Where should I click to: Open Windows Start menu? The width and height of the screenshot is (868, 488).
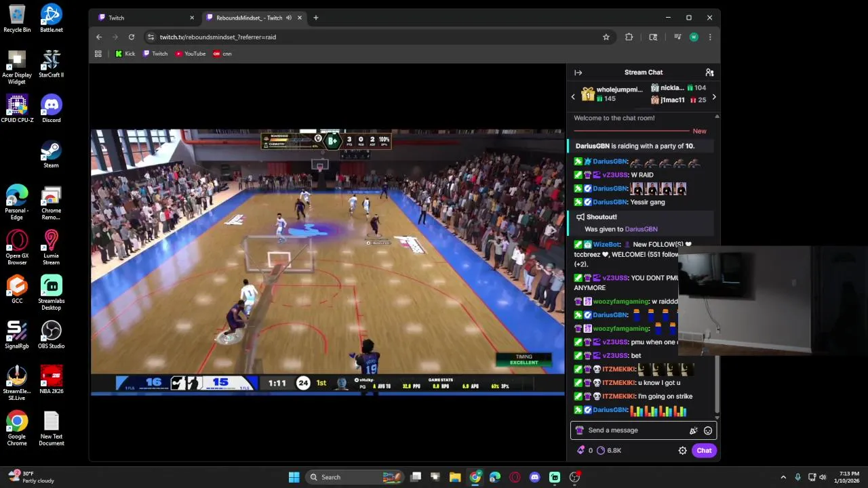point(294,477)
